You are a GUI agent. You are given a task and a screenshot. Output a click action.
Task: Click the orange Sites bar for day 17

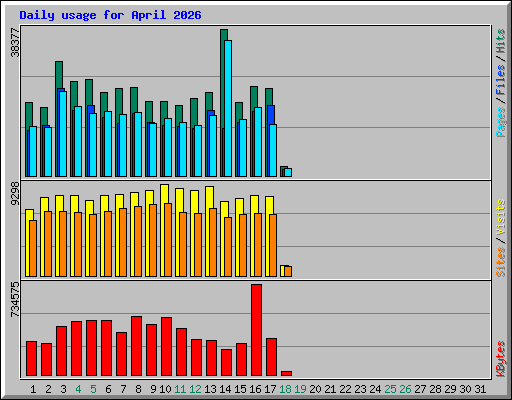(x=273, y=245)
